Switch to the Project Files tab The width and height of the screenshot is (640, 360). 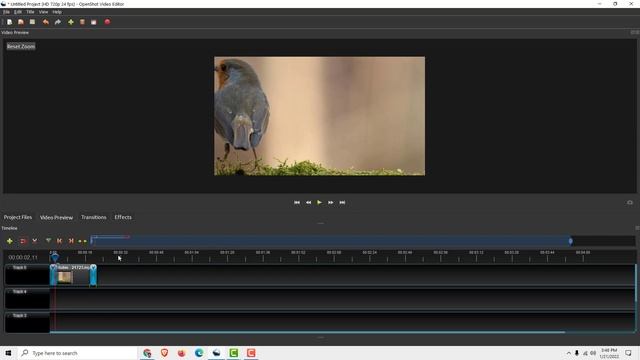click(18, 217)
